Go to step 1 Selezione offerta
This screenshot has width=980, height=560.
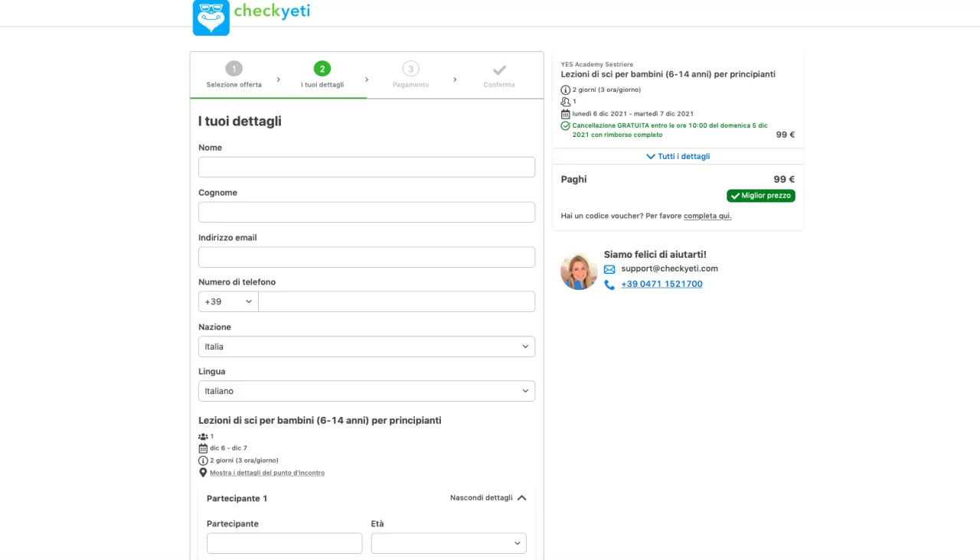pyautogui.click(x=234, y=76)
